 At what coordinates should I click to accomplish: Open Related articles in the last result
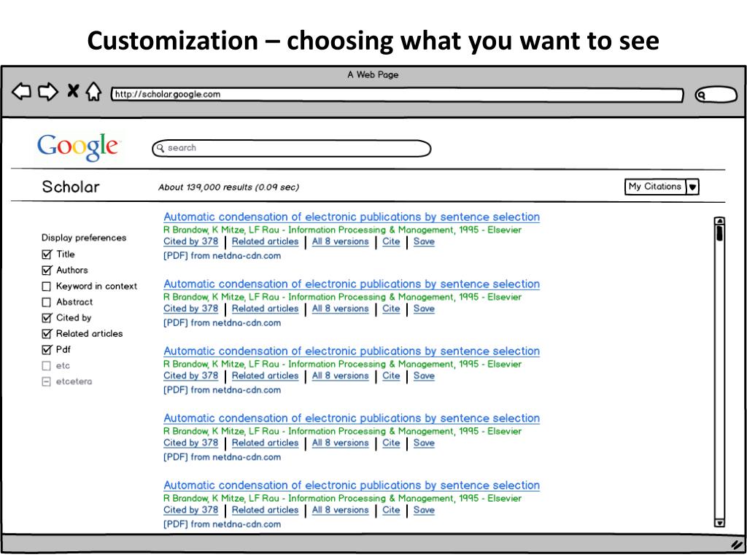click(x=265, y=510)
